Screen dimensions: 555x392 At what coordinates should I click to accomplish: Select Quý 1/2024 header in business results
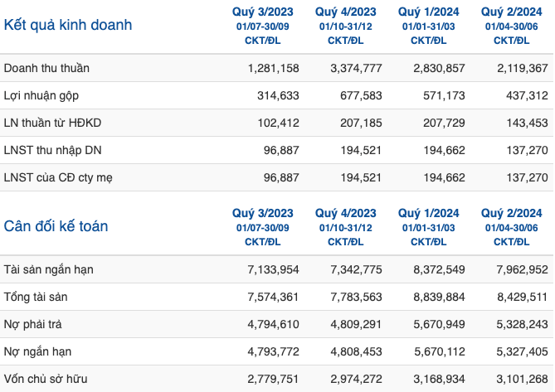(428, 26)
